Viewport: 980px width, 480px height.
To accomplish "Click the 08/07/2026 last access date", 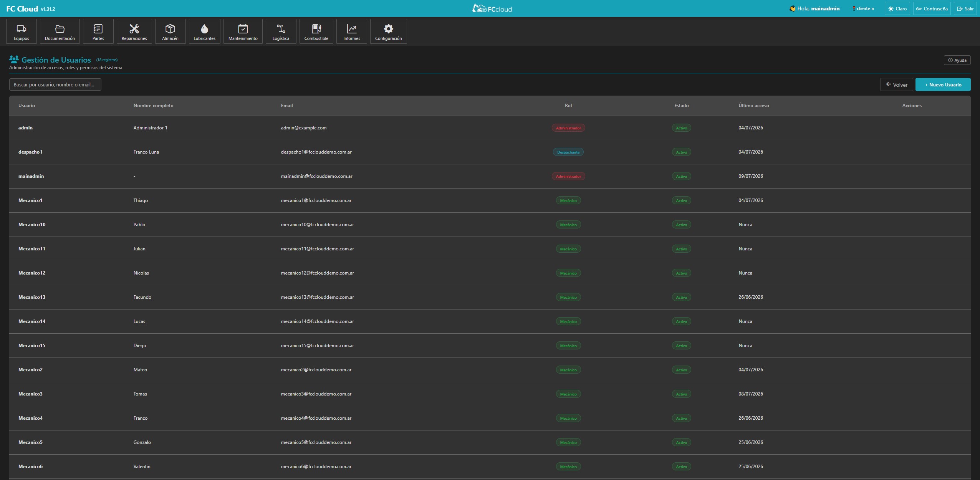I will 751,394.
